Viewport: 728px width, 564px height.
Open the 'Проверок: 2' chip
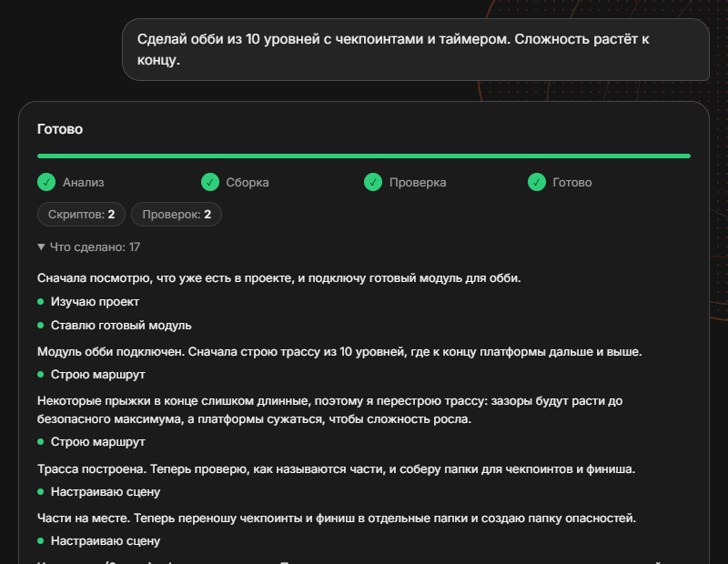pyautogui.click(x=177, y=214)
